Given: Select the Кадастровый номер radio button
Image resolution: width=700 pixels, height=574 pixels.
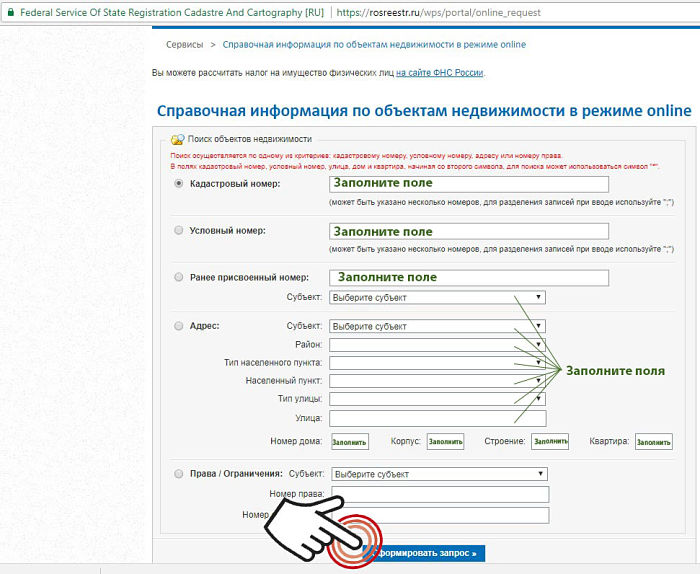Looking at the screenshot, I should point(179,184).
